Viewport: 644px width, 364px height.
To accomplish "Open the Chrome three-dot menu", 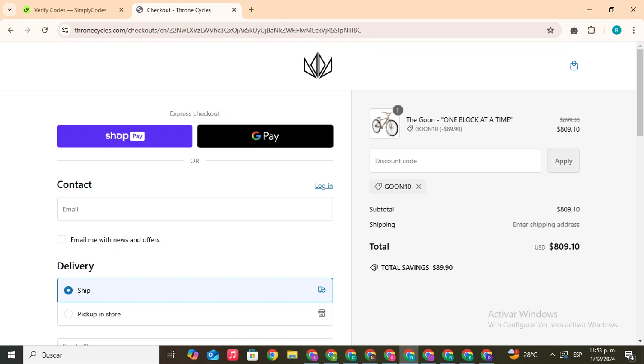I will 634,30.
